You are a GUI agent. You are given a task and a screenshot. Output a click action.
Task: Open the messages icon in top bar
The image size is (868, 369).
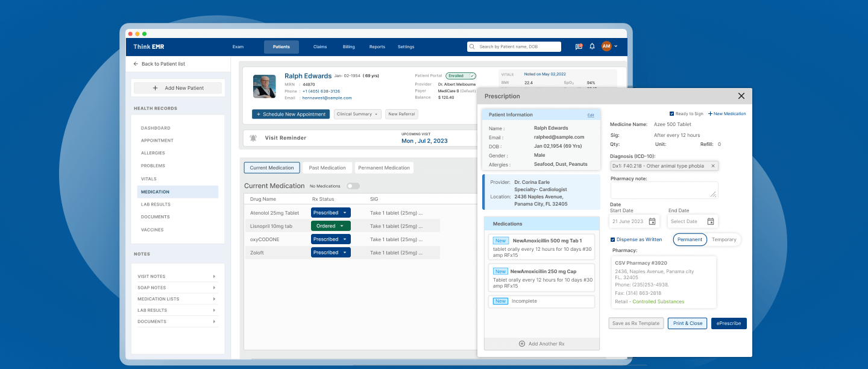pyautogui.click(x=579, y=46)
